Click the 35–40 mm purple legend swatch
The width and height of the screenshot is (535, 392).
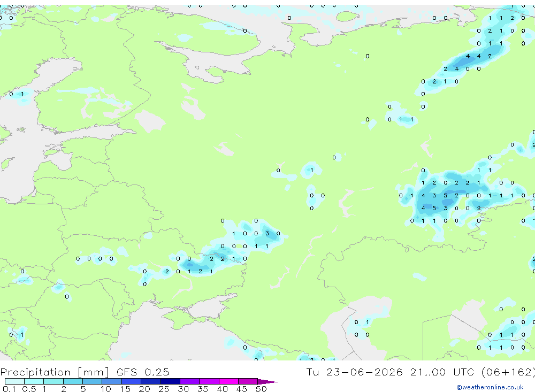pyautogui.click(x=209, y=381)
